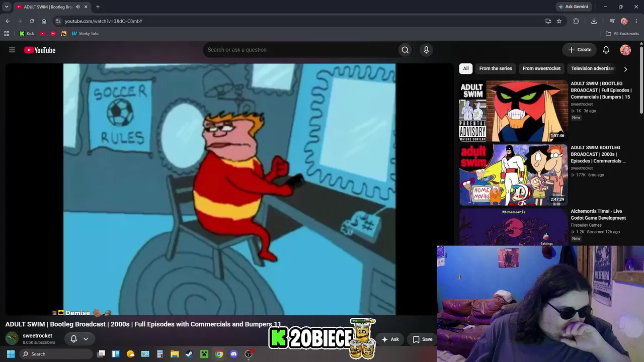Screen dimensions: 644x362
Task: Open File Explorer from the taskbar
Action: (x=174, y=354)
